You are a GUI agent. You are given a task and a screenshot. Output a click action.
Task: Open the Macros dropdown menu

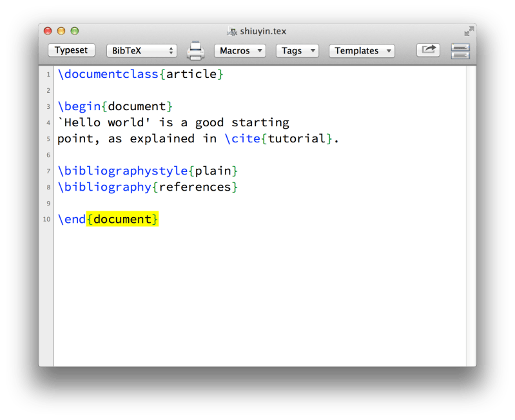tap(240, 51)
